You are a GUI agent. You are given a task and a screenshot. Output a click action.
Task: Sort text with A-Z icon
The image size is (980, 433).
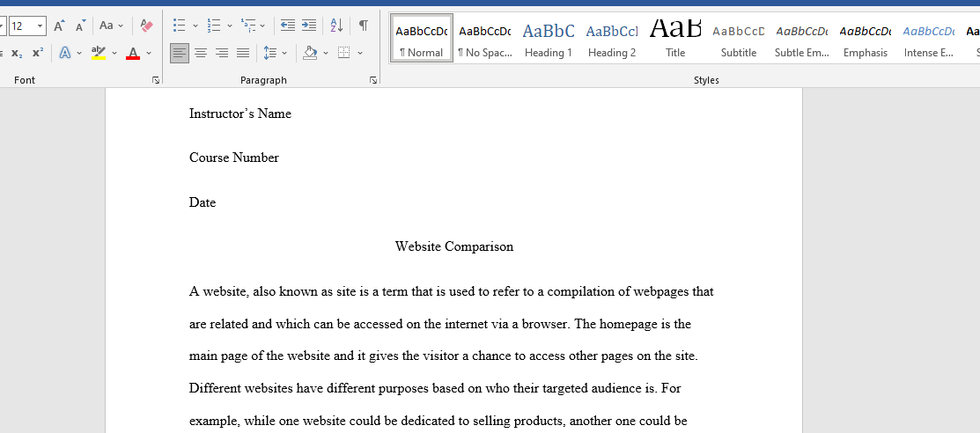click(x=336, y=26)
